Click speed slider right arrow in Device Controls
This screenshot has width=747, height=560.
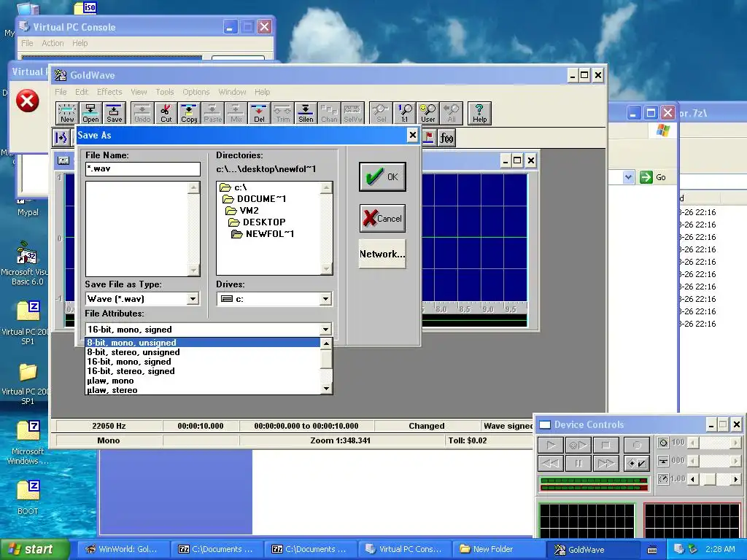[736, 479]
